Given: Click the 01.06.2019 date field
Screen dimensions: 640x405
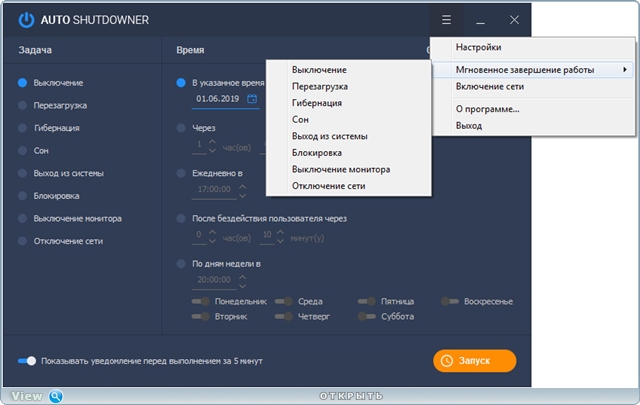Looking at the screenshot, I should pos(225,99).
